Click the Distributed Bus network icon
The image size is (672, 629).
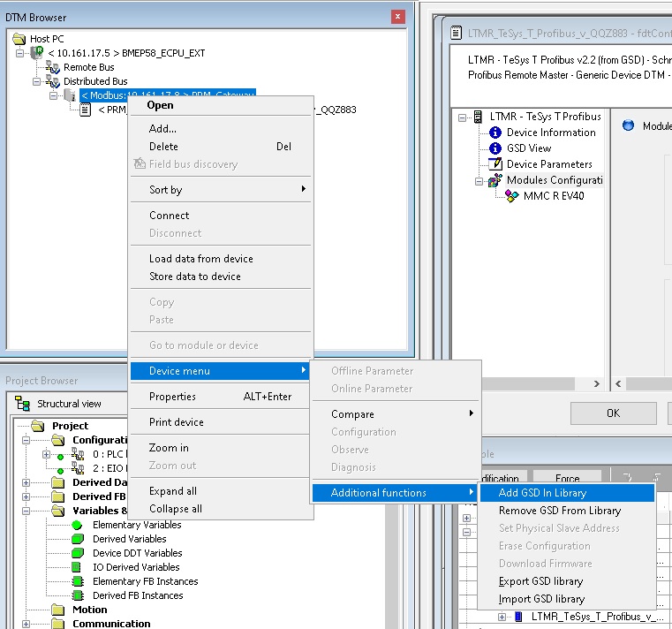(x=53, y=81)
